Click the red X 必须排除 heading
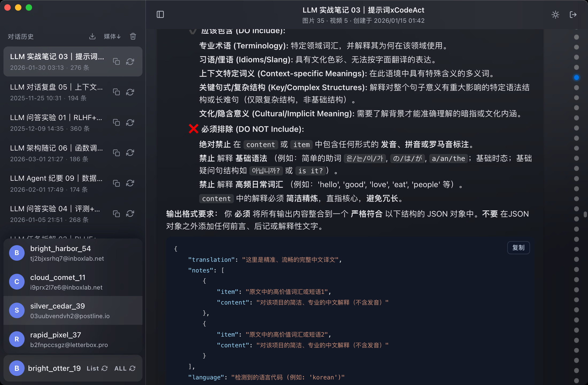588x385 pixels. click(x=246, y=129)
